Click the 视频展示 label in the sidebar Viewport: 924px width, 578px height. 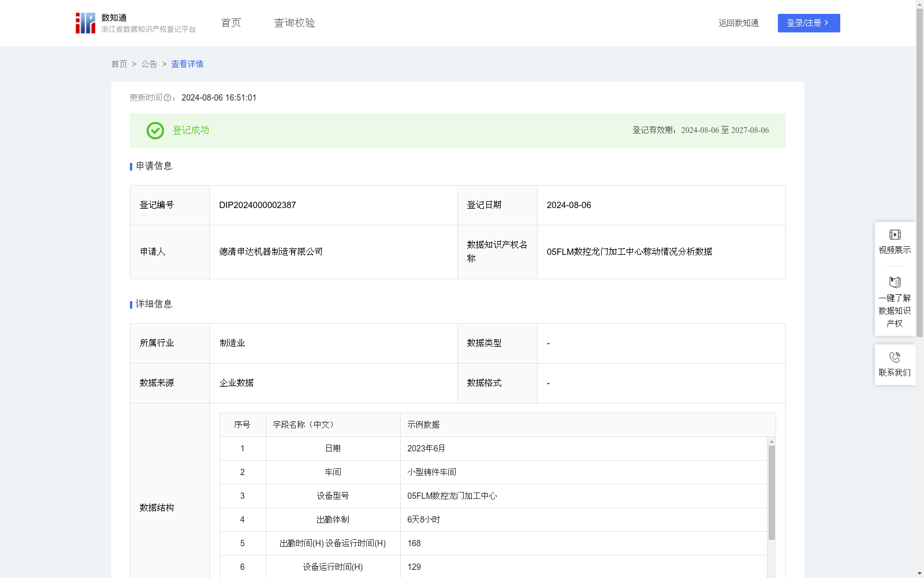895,250
